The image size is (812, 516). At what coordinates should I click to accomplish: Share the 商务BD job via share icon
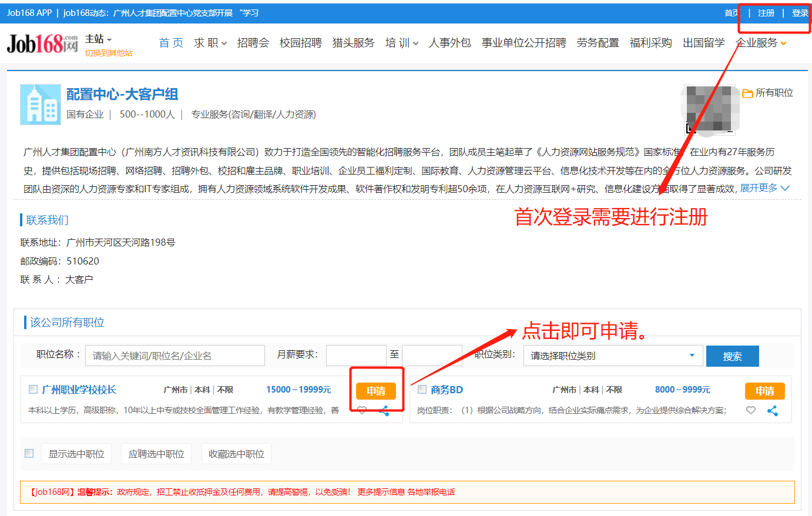pos(773,411)
